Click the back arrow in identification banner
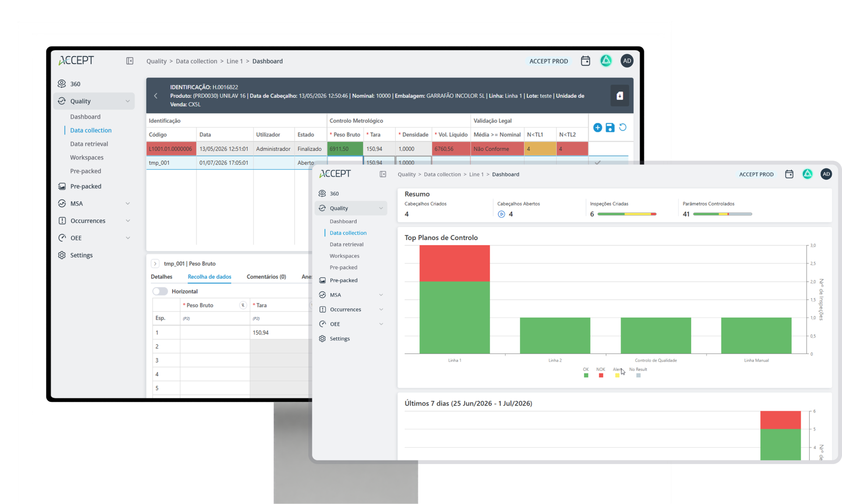The image size is (842, 504). 156,96
